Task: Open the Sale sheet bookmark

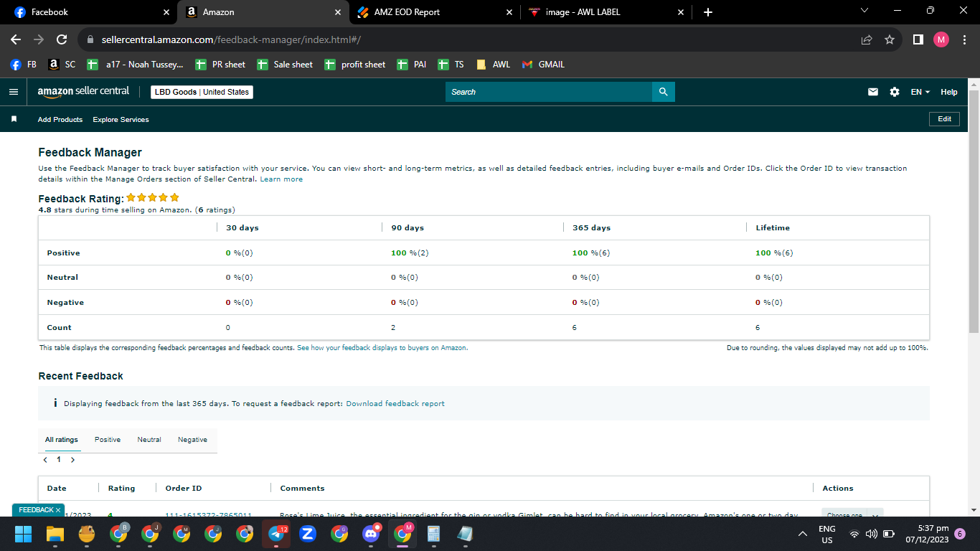Action: click(x=285, y=65)
